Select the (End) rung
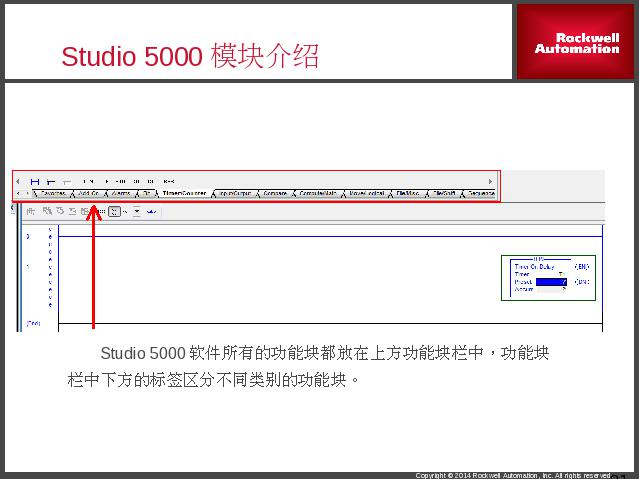 pyautogui.click(x=33, y=324)
